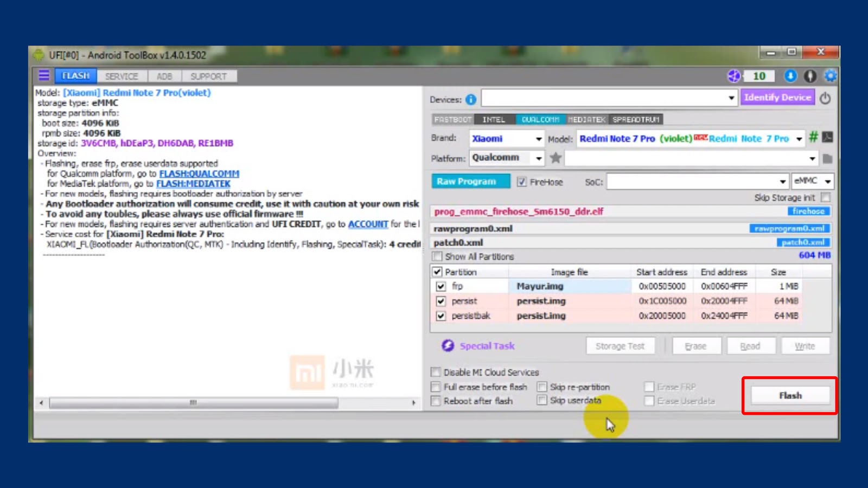Enable Reboot after flash checkbox

436,401
